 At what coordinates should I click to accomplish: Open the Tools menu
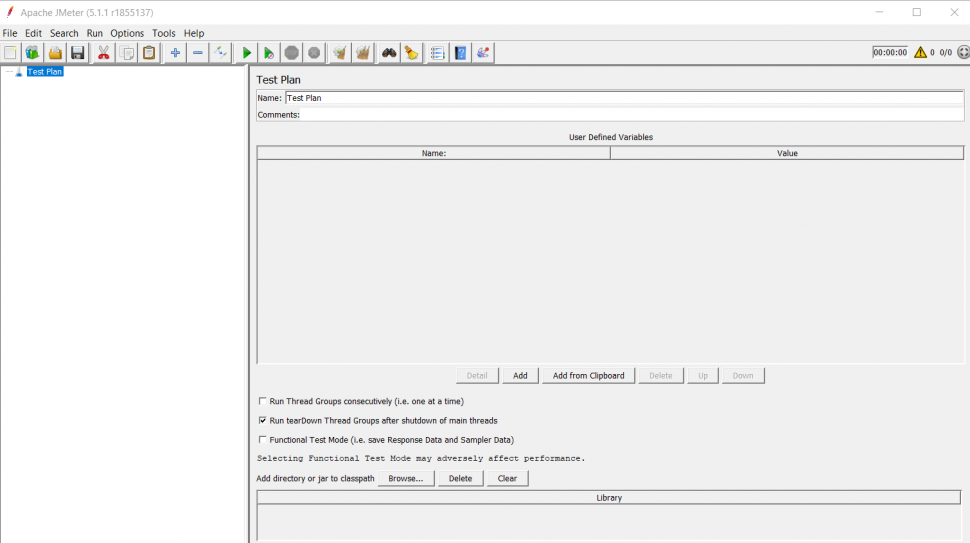164,33
